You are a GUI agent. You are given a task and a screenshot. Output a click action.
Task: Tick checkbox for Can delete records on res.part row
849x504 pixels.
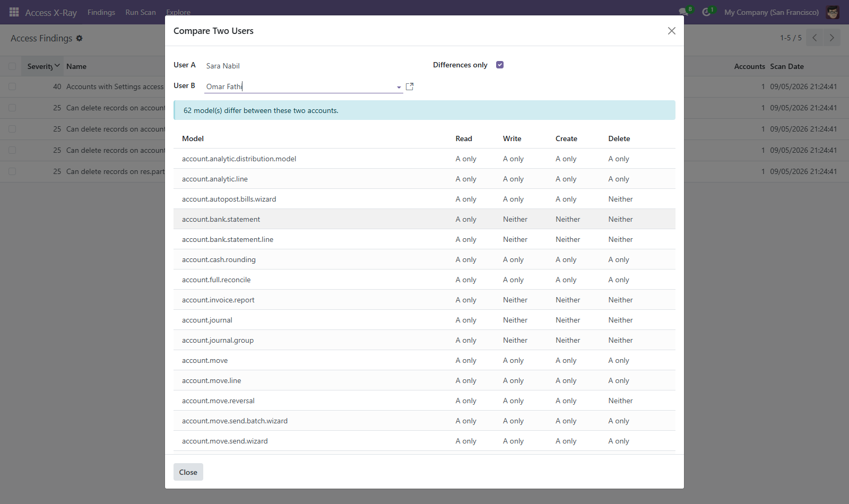pos(12,171)
